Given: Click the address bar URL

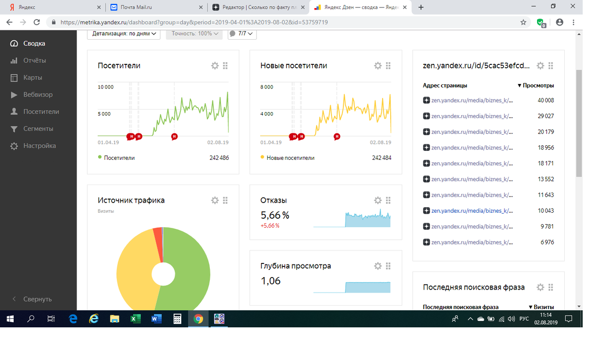Looking at the screenshot, I should [194, 22].
